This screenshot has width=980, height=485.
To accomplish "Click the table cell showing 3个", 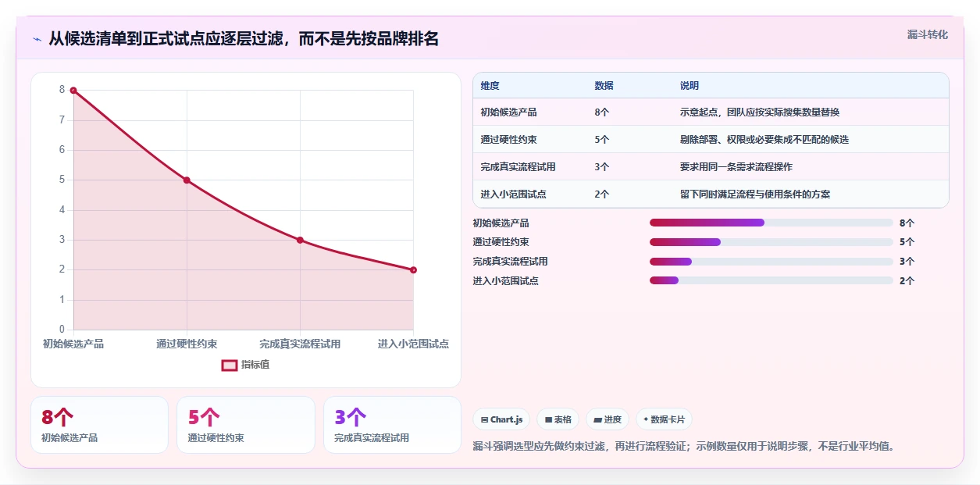I will tap(602, 167).
